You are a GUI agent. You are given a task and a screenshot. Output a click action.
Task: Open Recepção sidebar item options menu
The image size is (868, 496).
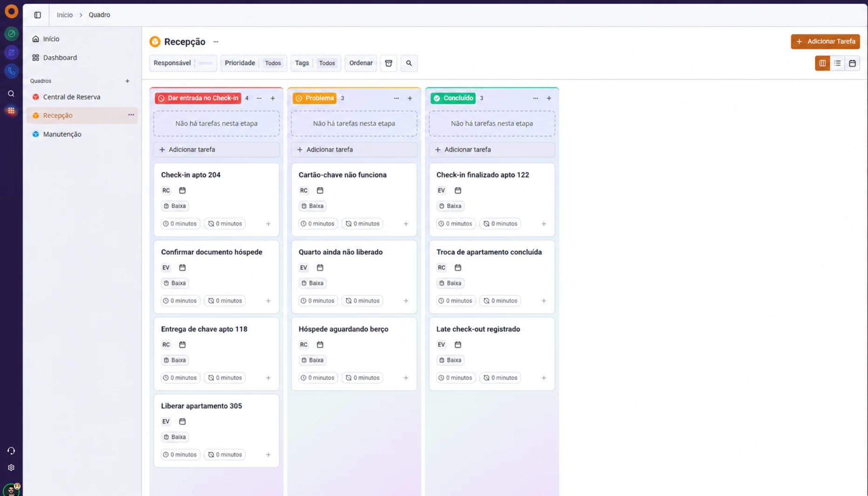[x=131, y=115]
